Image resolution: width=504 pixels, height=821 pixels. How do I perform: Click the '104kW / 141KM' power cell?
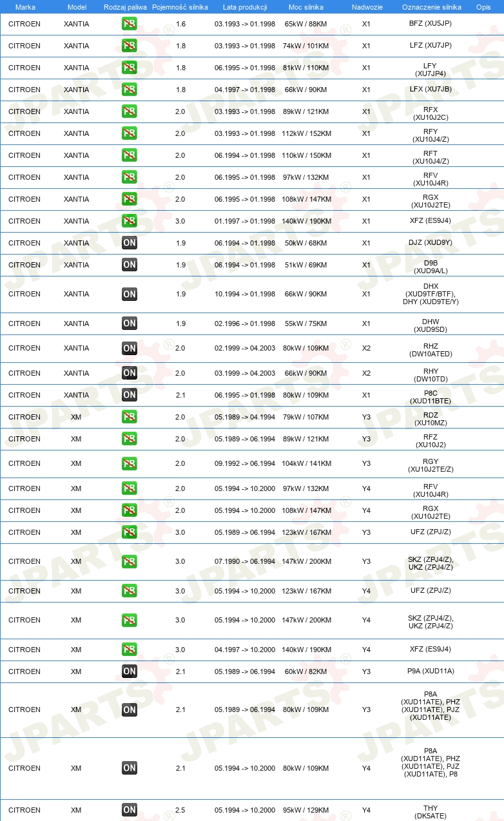point(306,463)
